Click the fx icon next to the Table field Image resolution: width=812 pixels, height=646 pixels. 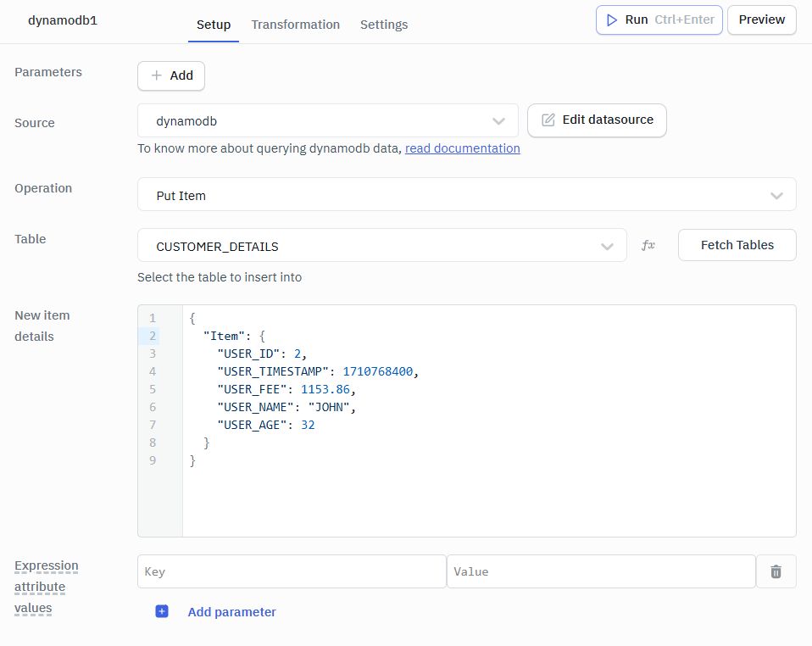pyautogui.click(x=648, y=245)
